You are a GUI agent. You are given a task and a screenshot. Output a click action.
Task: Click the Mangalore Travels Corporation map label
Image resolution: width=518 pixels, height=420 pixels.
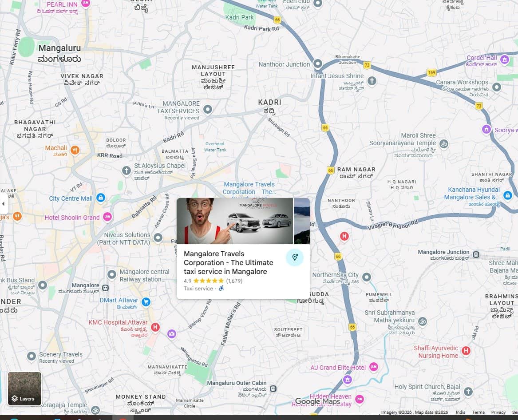coord(249,188)
